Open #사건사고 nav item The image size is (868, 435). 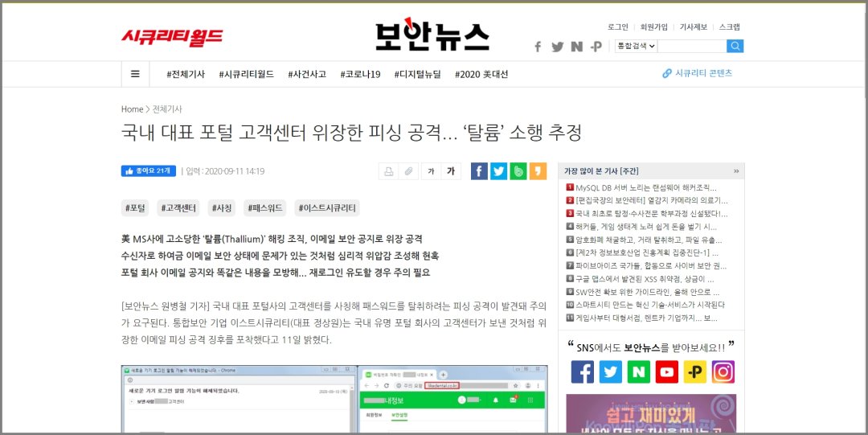[307, 74]
